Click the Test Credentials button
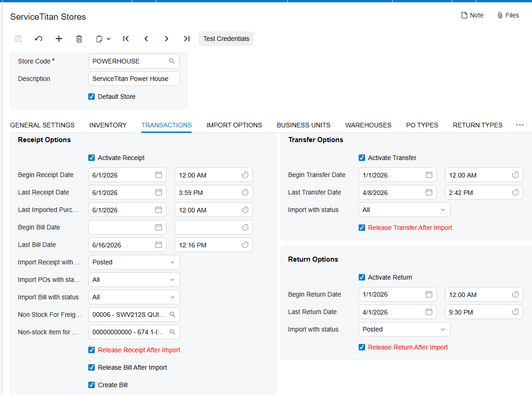The image size is (532, 395). (x=226, y=39)
